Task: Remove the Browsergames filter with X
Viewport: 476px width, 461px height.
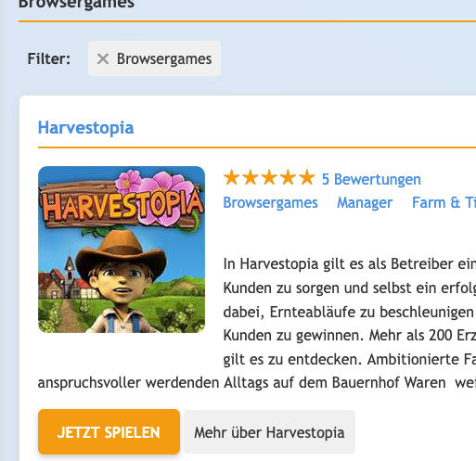Action: (x=103, y=58)
